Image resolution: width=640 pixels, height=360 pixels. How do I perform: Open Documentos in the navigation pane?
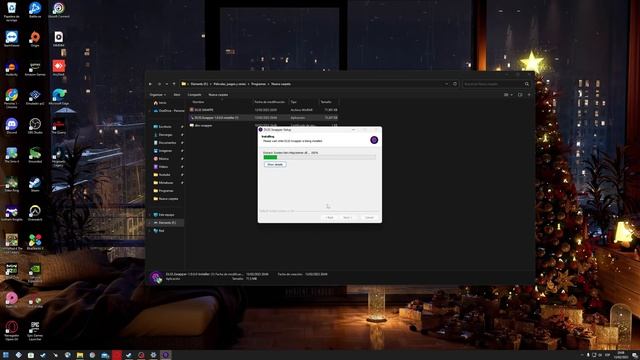click(167, 143)
